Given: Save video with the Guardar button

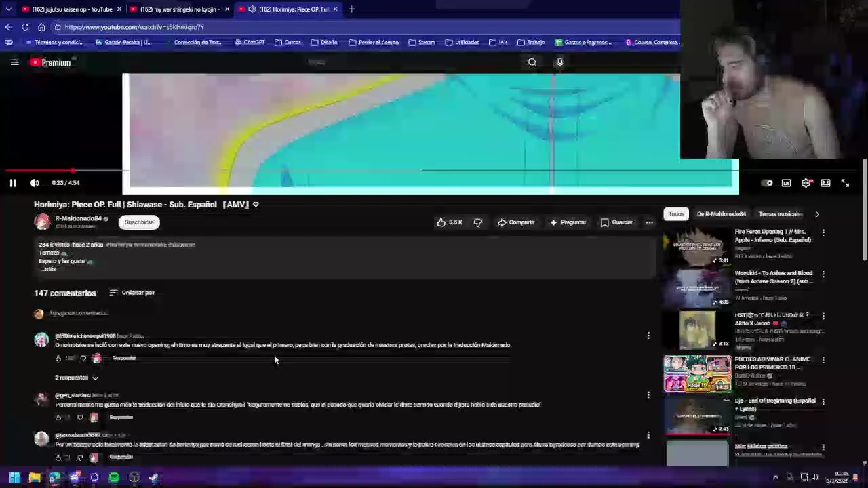Looking at the screenshot, I should (x=616, y=222).
